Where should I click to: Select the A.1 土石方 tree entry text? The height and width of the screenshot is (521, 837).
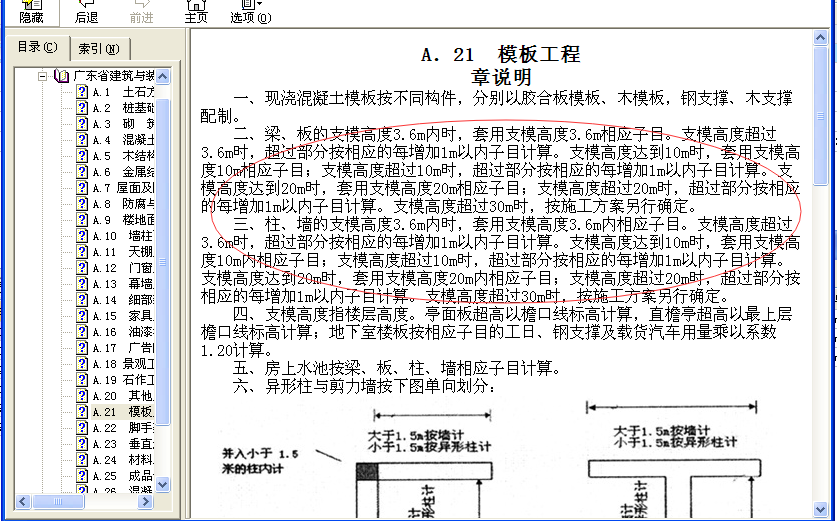pyautogui.click(x=123, y=92)
